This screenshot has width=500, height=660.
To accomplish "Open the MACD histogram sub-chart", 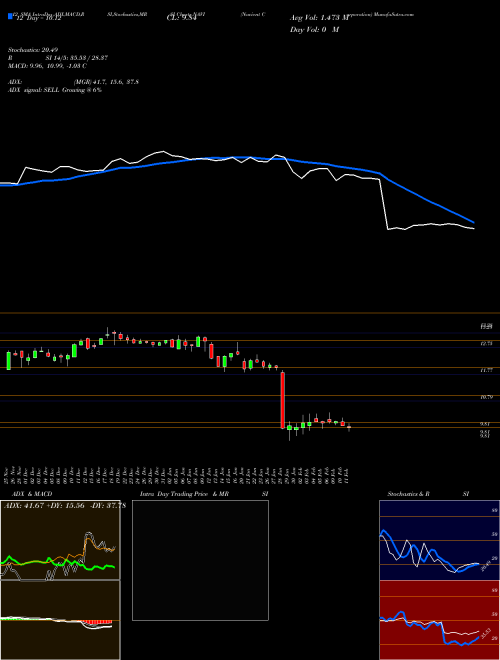I will (60, 620).
